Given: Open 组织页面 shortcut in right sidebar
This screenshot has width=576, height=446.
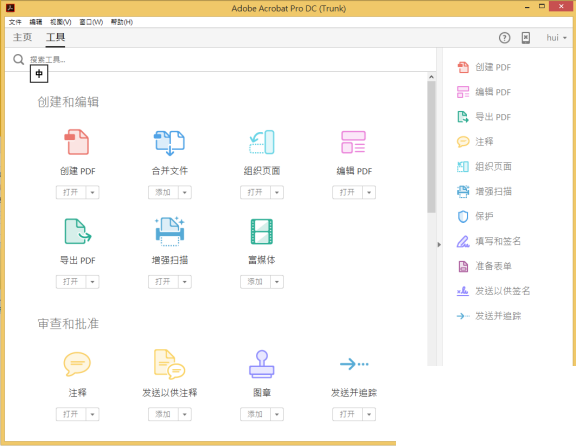Looking at the screenshot, I should click(484, 166).
